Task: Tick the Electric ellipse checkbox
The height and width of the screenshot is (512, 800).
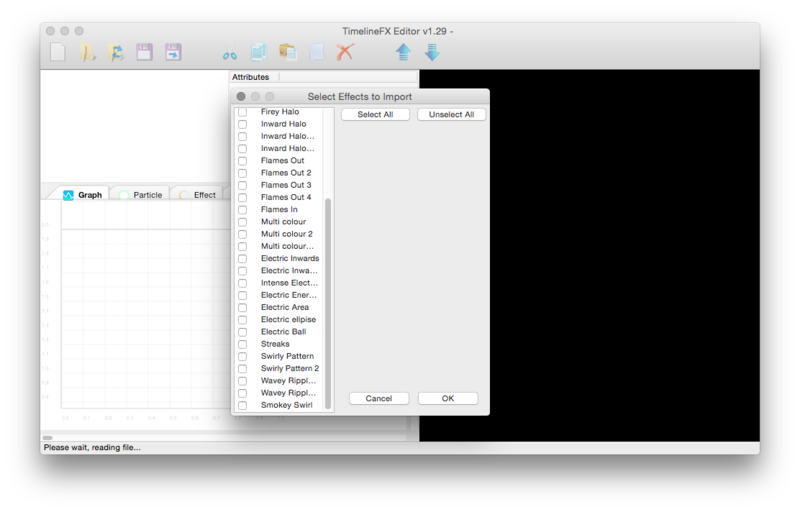Action: pyautogui.click(x=242, y=320)
